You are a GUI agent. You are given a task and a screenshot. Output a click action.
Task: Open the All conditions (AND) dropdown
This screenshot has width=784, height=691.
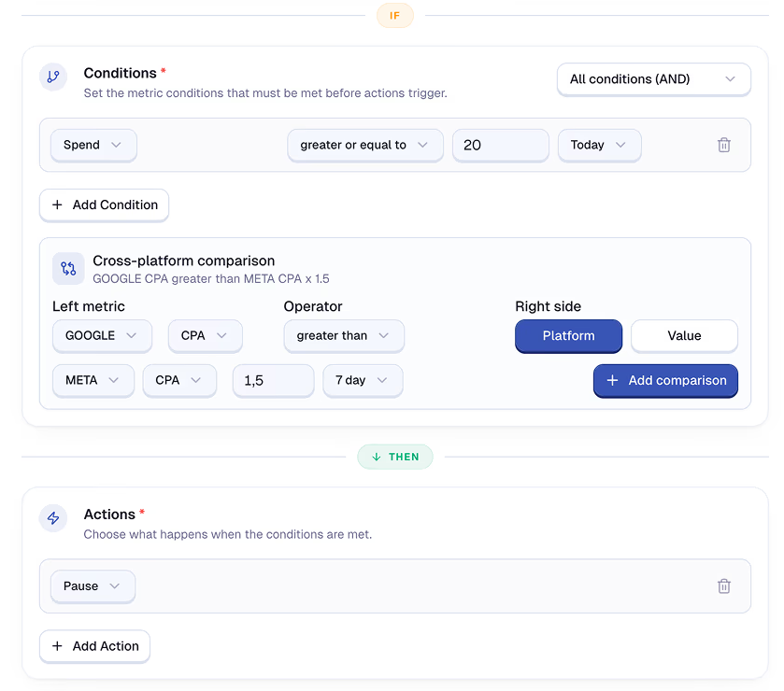click(x=653, y=79)
